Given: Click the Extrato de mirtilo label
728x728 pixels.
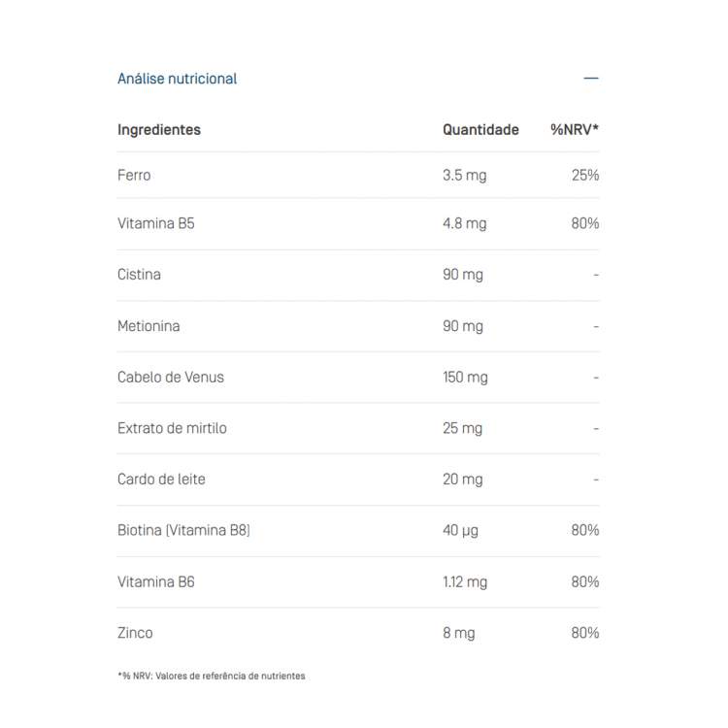Looking at the screenshot, I should (172, 428).
